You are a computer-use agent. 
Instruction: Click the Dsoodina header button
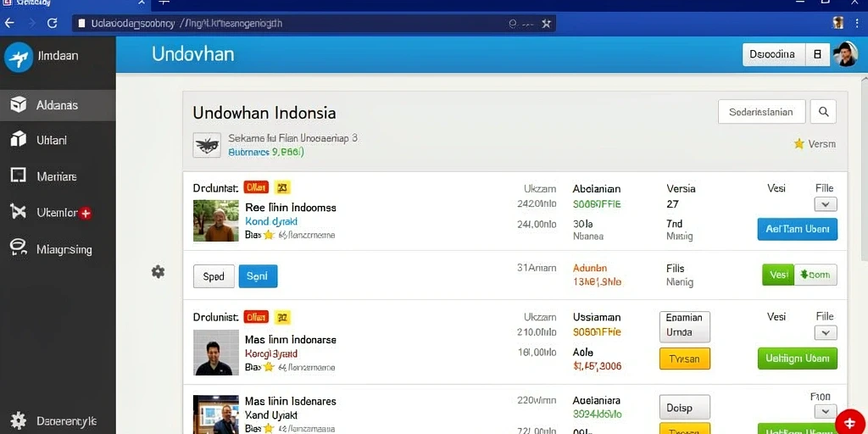pyautogui.click(x=773, y=54)
